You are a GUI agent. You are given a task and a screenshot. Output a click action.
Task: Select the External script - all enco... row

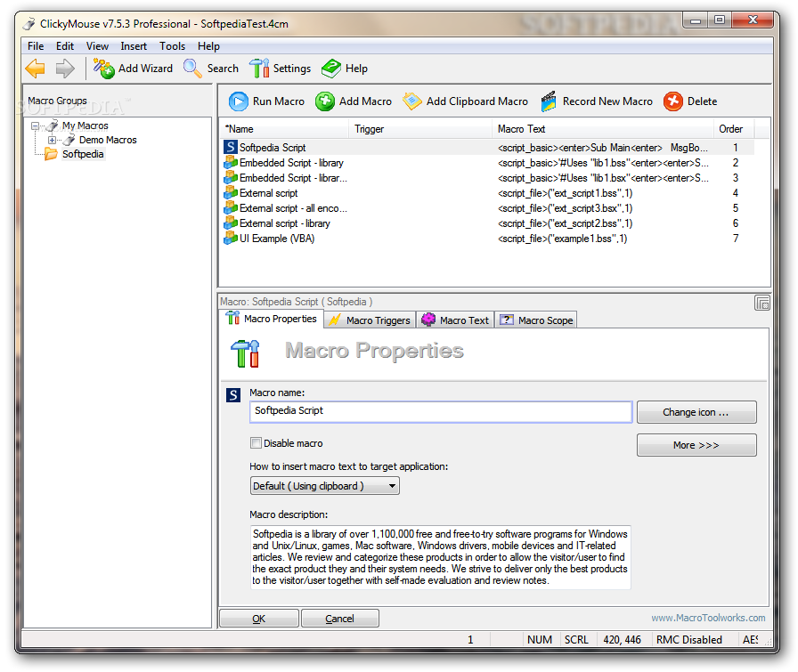coord(487,207)
